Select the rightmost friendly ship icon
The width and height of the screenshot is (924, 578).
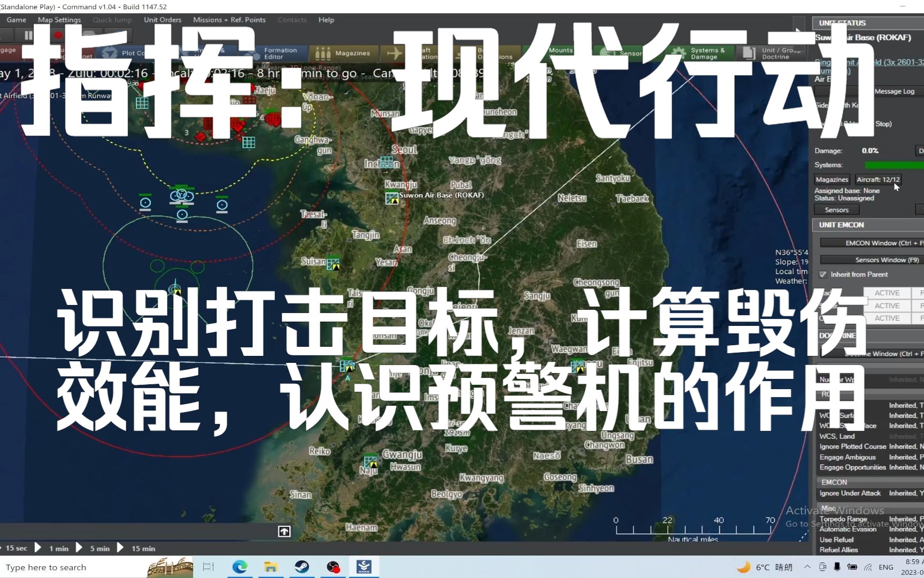222,205
